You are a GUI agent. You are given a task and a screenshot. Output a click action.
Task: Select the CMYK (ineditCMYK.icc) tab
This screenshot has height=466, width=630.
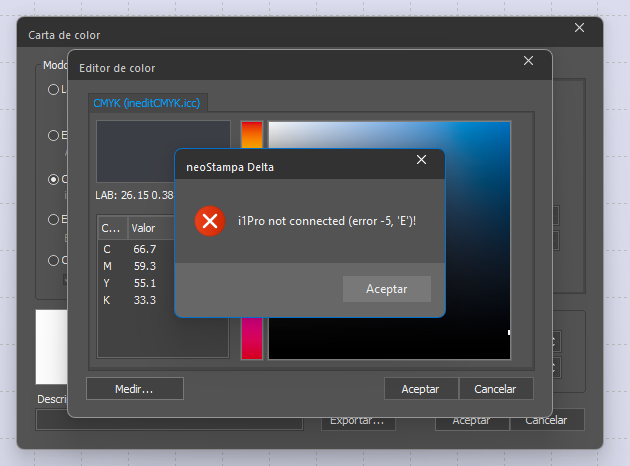click(x=147, y=103)
